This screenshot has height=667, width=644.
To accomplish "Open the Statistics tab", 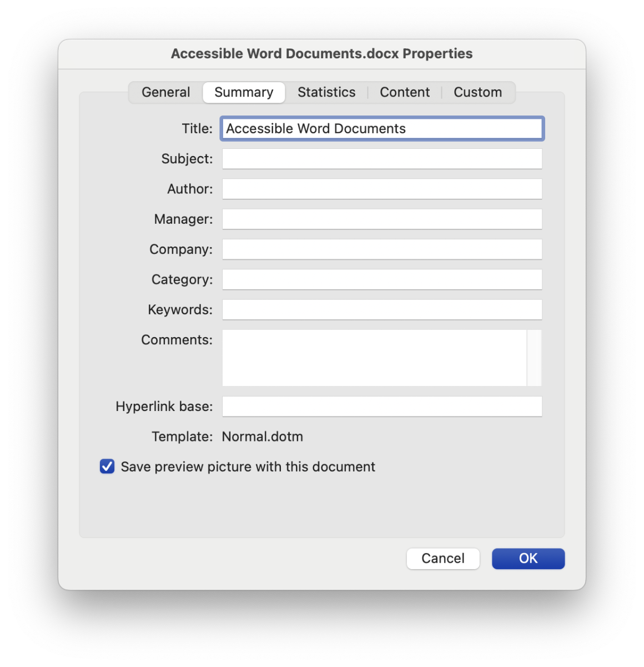I will (326, 92).
